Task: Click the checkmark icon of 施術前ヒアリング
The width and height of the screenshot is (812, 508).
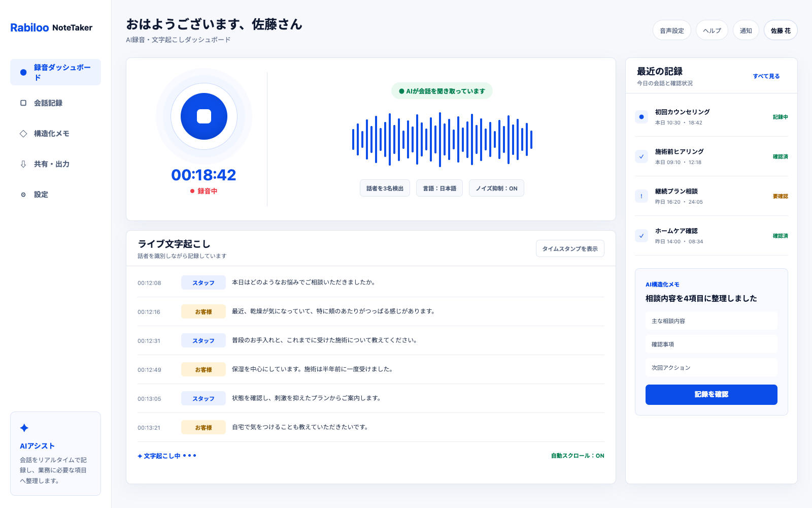Action: (641, 156)
